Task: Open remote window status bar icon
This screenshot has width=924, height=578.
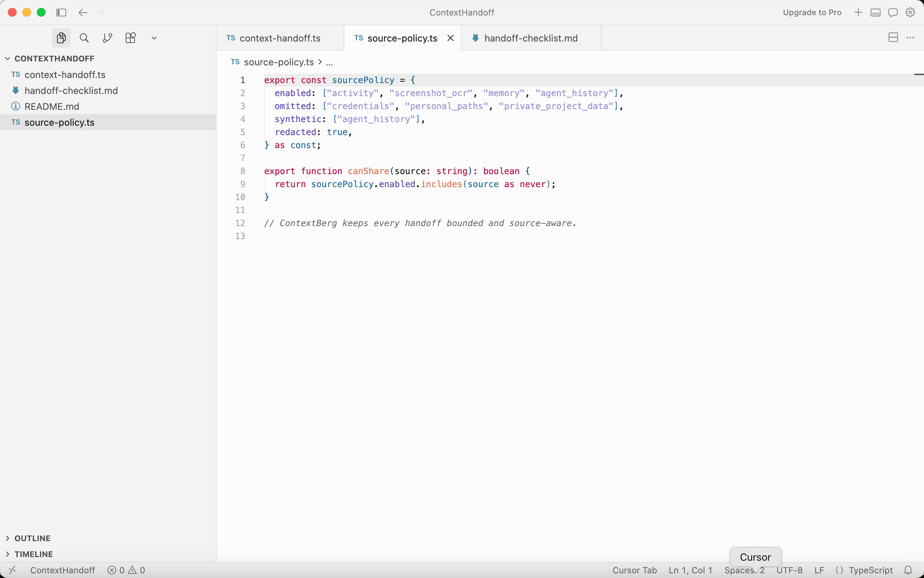Action: click(12, 570)
